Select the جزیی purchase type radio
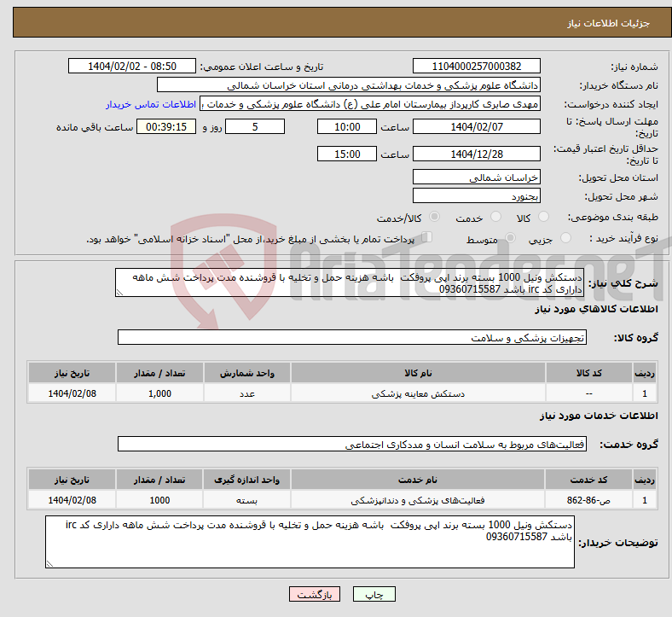The image size is (672, 617). click(565, 237)
